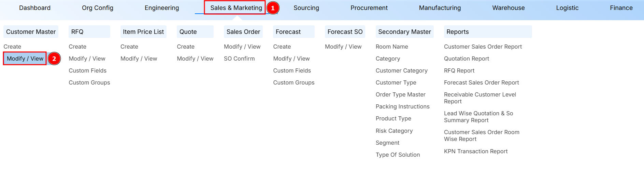This screenshot has height=169, width=644.
Task: Open the Quotation Report
Action: click(466, 58)
